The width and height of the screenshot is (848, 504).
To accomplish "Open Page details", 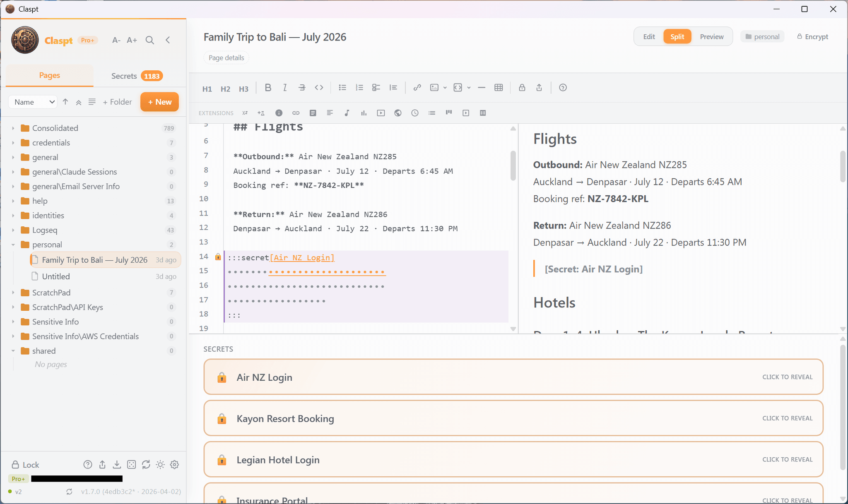I will click(226, 58).
